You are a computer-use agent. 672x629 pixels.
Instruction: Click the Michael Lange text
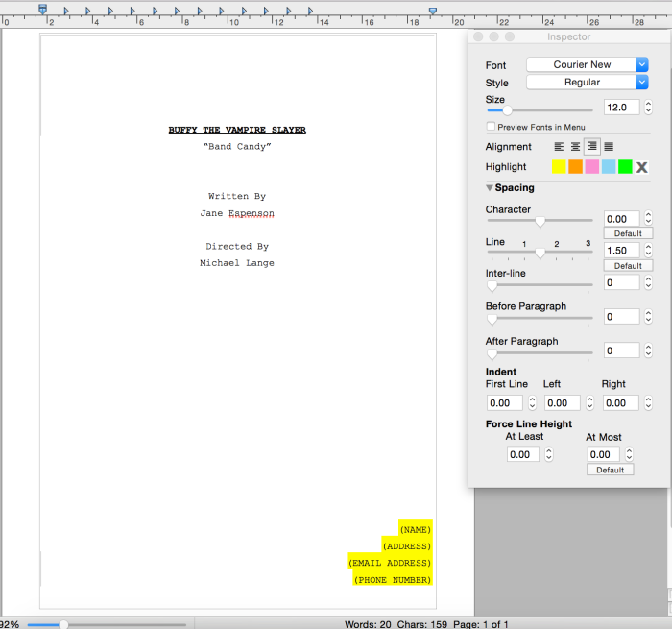point(237,263)
